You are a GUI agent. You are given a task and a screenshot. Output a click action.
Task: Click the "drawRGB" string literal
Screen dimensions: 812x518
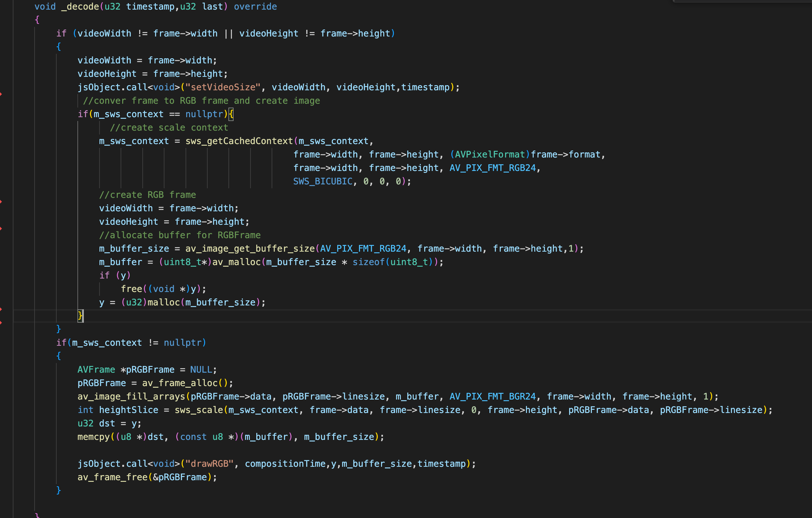209,464
